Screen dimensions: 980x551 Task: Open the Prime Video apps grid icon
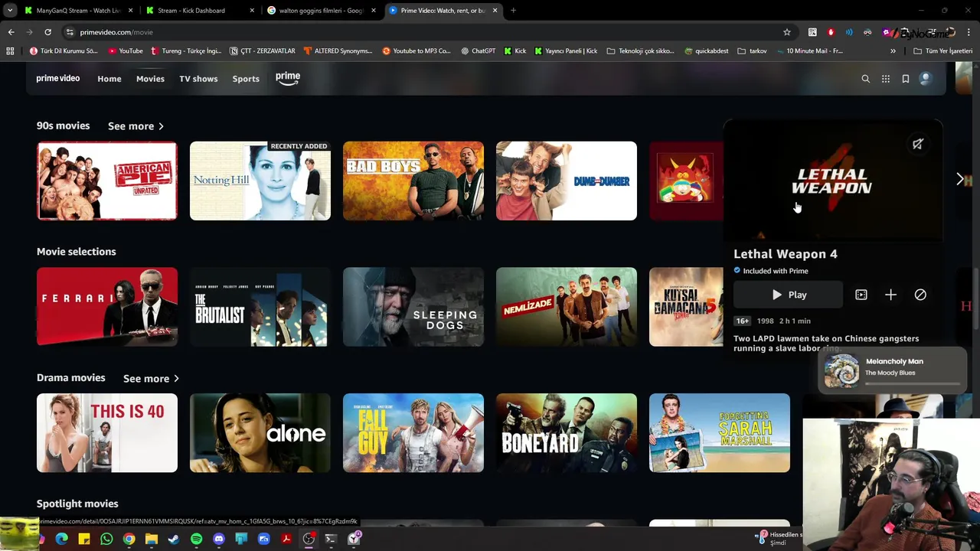886,79
